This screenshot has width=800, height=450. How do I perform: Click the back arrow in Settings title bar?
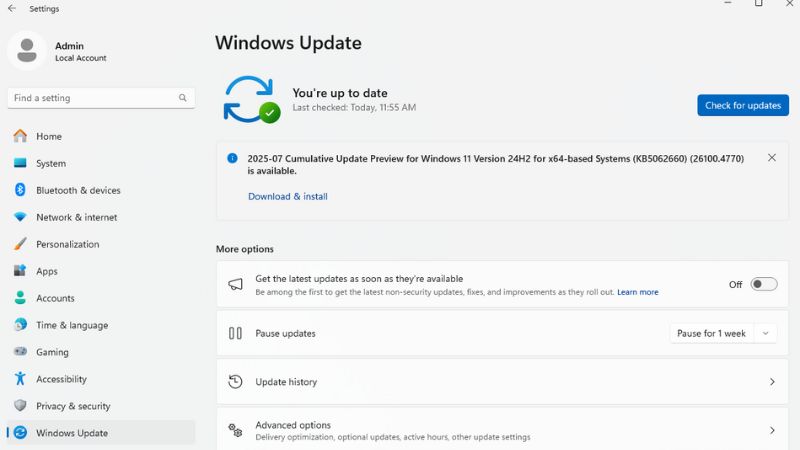tap(12, 8)
